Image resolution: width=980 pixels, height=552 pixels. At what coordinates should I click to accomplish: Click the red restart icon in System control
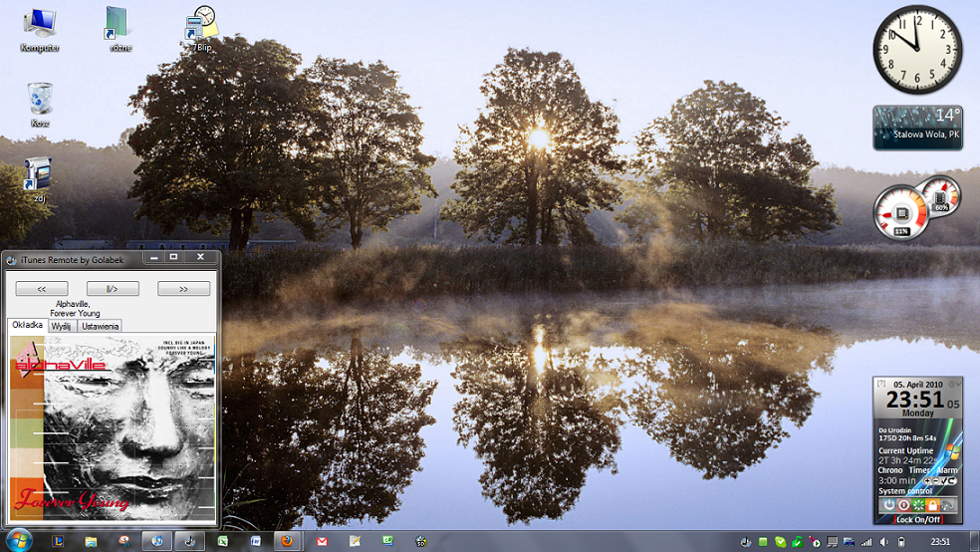[x=903, y=505]
